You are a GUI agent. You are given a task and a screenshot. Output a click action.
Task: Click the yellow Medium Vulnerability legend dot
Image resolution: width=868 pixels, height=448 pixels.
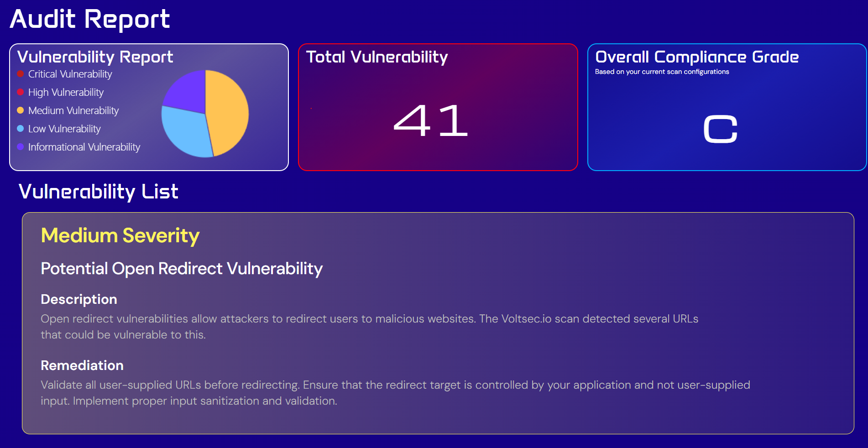21,110
